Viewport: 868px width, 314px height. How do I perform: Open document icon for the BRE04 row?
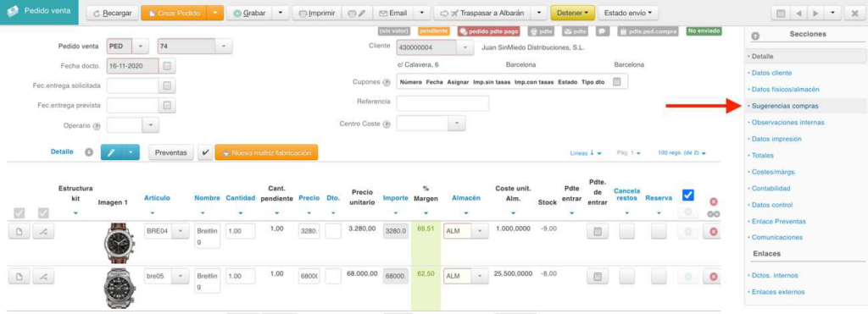pos(19,232)
